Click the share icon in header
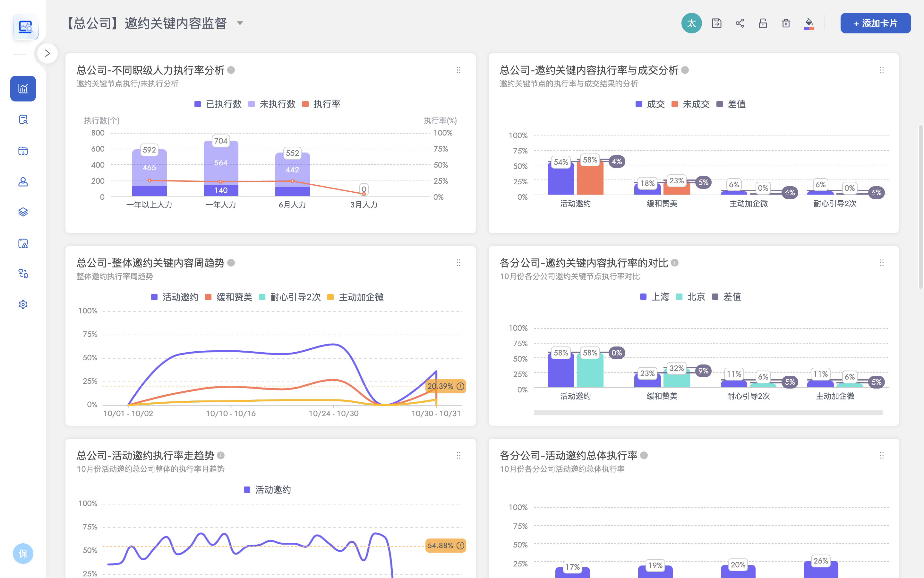Image resolution: width=924 pixels, height=578 pixels. pyautogui.click(x=740, y=23)
